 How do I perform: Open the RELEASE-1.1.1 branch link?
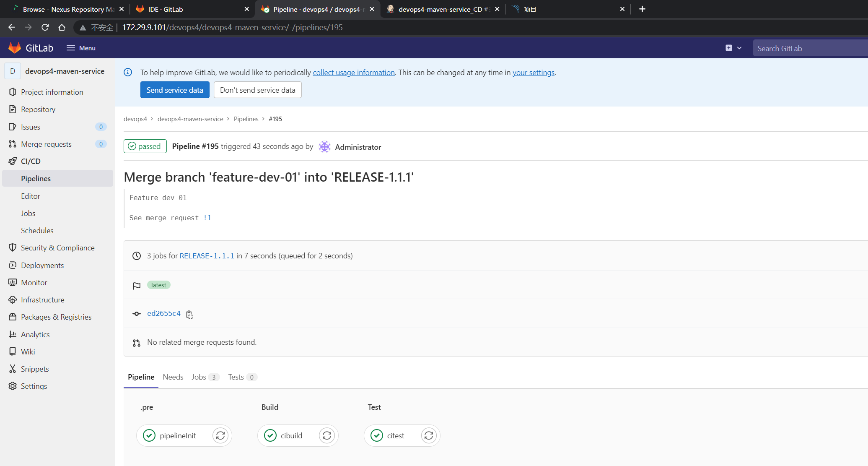(x=207, y=256)
